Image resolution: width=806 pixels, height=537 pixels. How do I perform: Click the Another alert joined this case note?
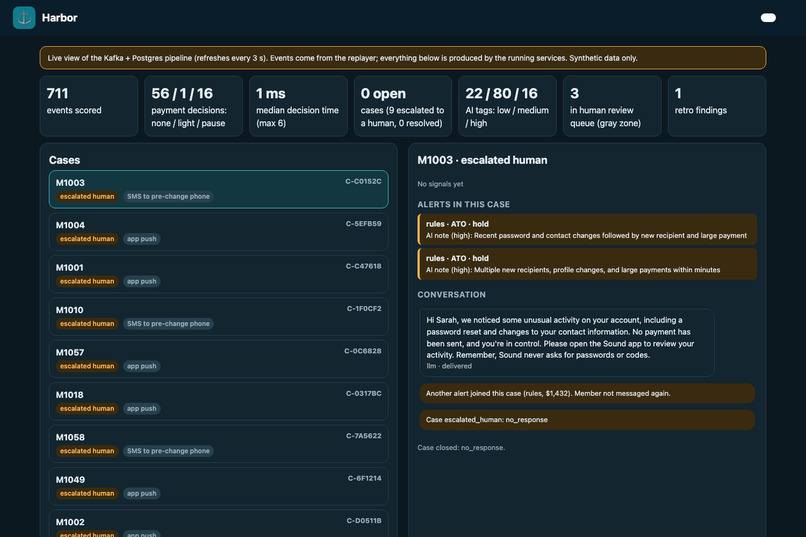click(587, 394)
